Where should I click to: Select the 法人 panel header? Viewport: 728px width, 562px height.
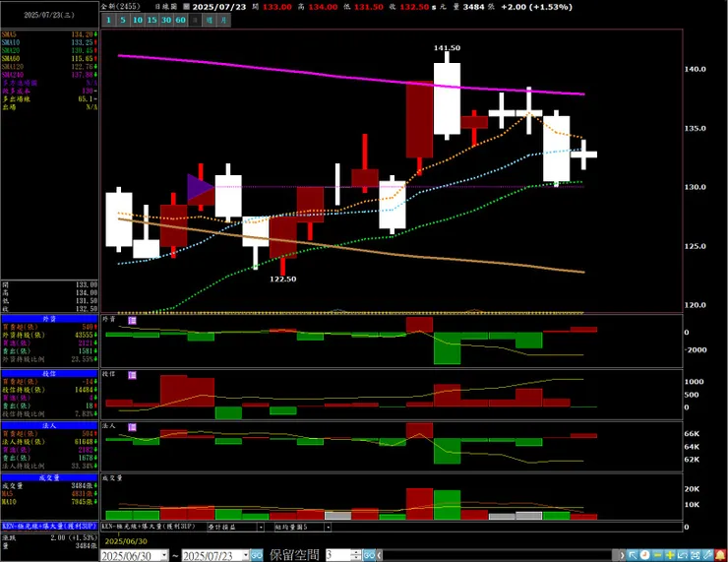(49, 425)
